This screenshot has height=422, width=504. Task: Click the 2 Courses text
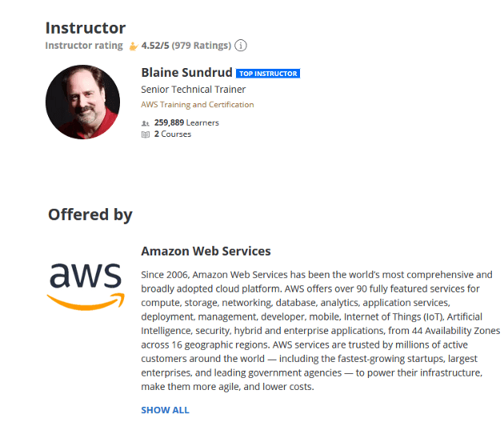172,135
